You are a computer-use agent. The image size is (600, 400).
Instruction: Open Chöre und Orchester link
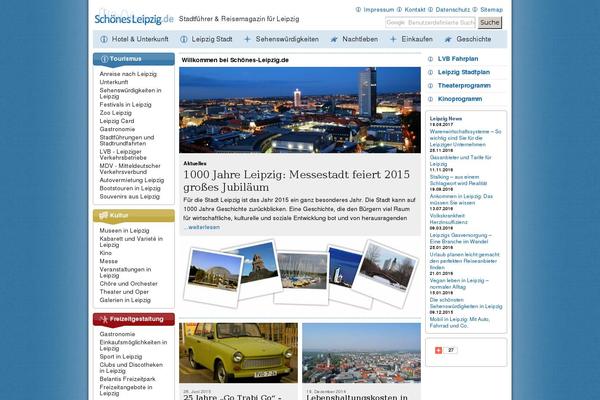tap(129, 284)
